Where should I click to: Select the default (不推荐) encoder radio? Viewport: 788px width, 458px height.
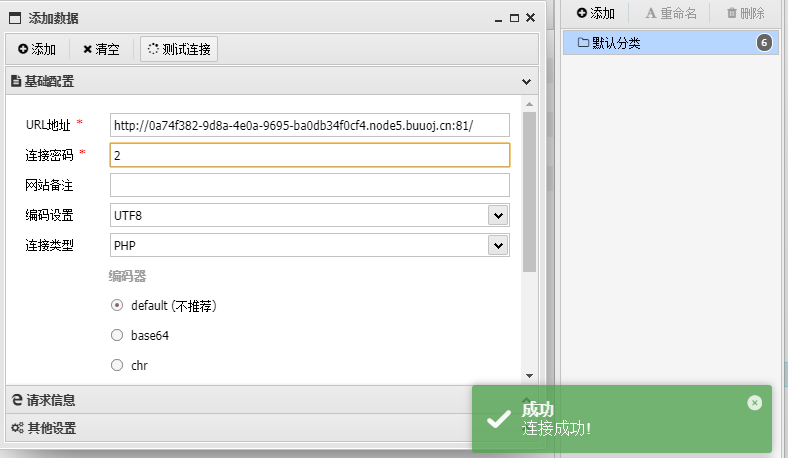[117, 306]
